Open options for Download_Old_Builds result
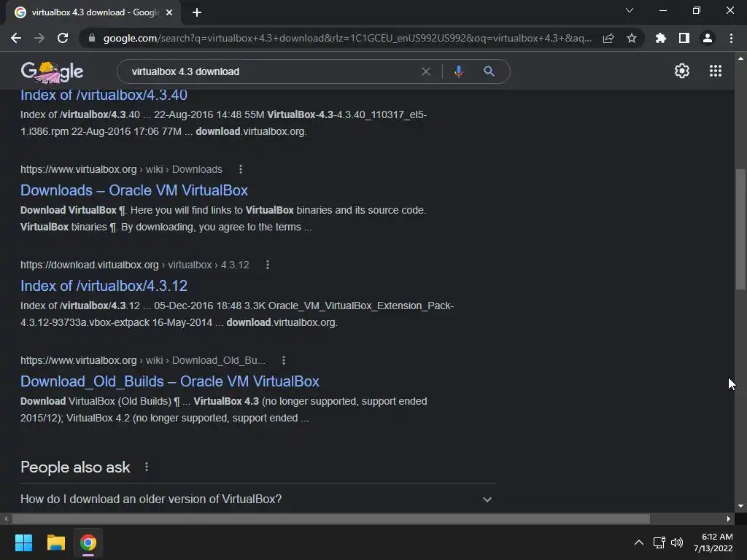The height and width of the screenshot is (560, 747). tap(284, 360)
